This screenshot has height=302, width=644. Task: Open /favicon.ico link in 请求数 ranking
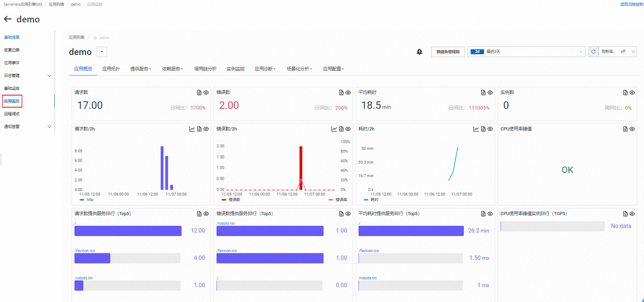coord(85,251)
